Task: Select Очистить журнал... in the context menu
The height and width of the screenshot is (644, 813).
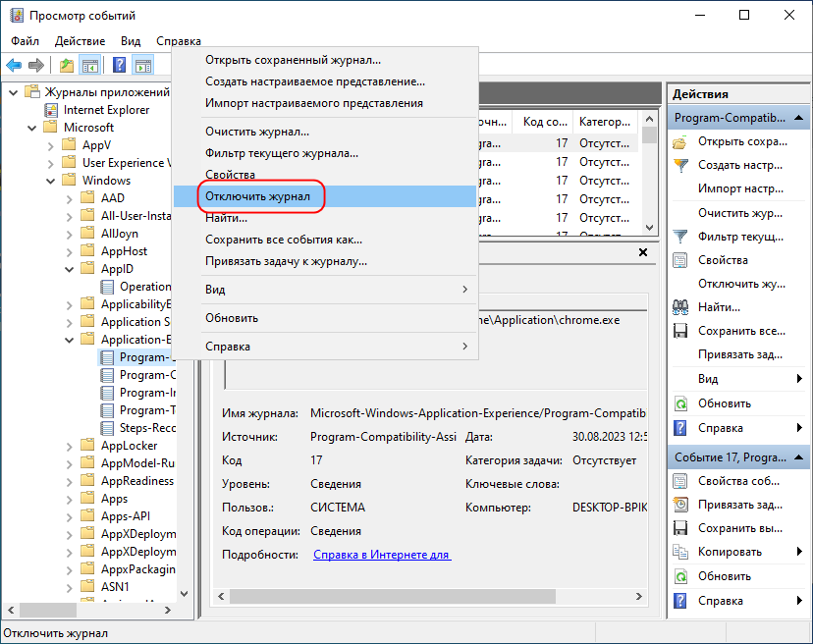Action: coord(257,132)
